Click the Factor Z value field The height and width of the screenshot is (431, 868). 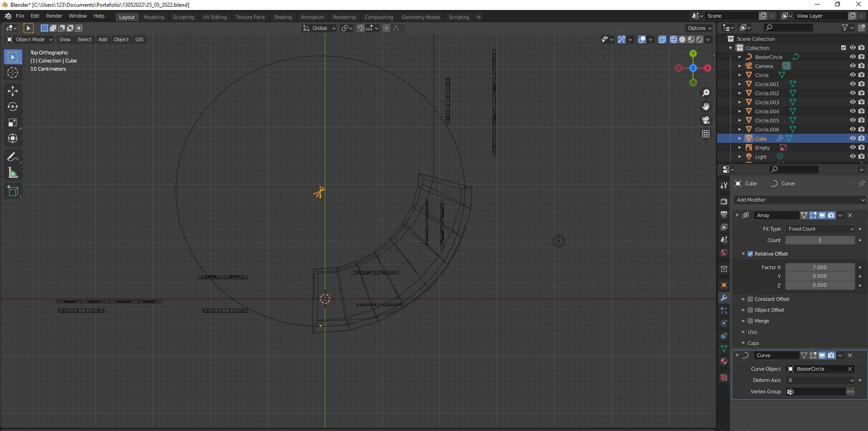pyautogui.click(x=820, y=285)
